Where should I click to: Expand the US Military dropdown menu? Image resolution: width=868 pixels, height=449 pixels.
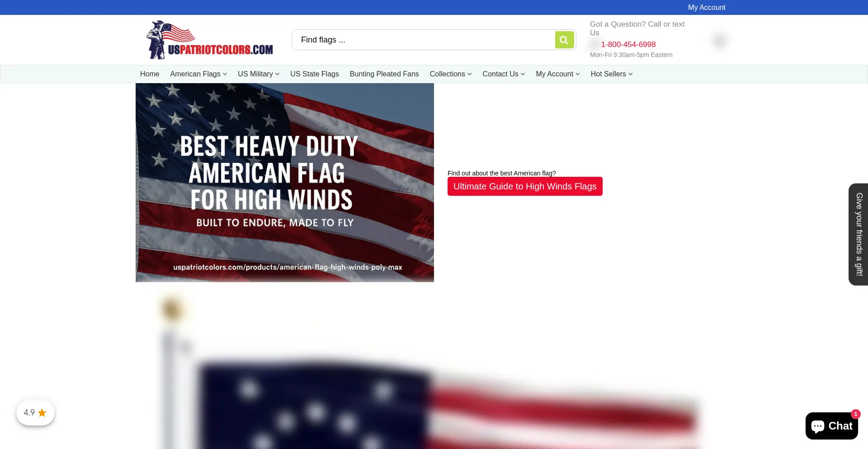259,74
